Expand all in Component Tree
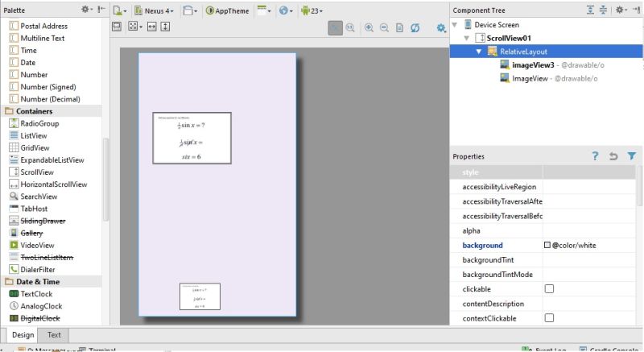The height and width of the screenshot is (352, 644). [x=590, y=10]
